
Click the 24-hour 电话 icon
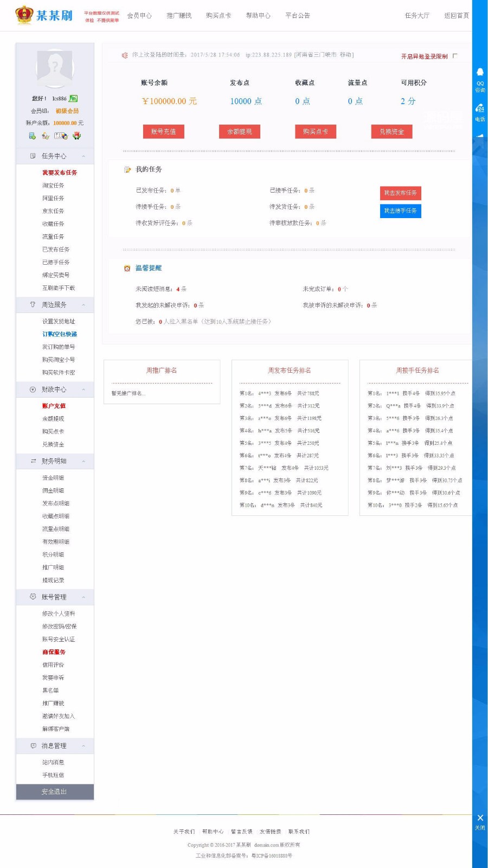click(480, 108)
